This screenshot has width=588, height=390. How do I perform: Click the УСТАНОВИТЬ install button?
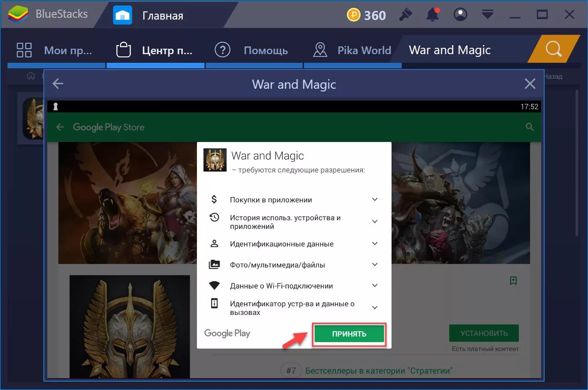484,333
